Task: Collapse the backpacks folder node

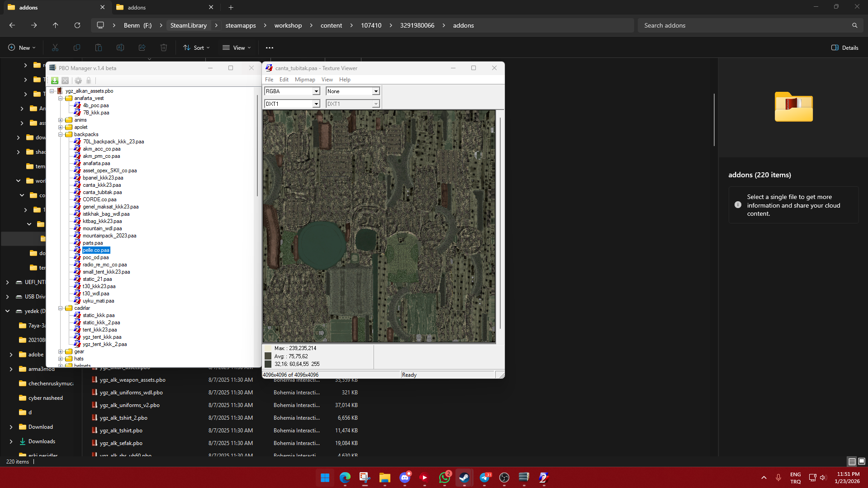Action: click(x=60, y=134)
